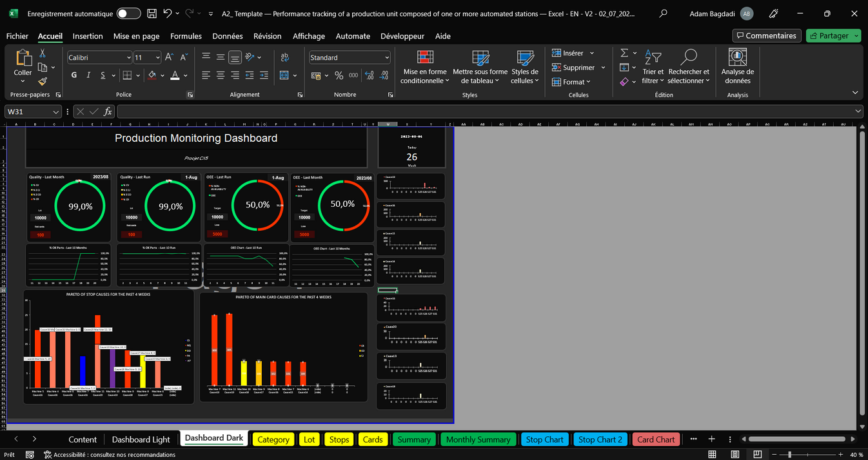Image resolution: width=868 pixels, height=460 pixels.
Task: Toggle Enregistrement automatique off
Action: [127, 12]
